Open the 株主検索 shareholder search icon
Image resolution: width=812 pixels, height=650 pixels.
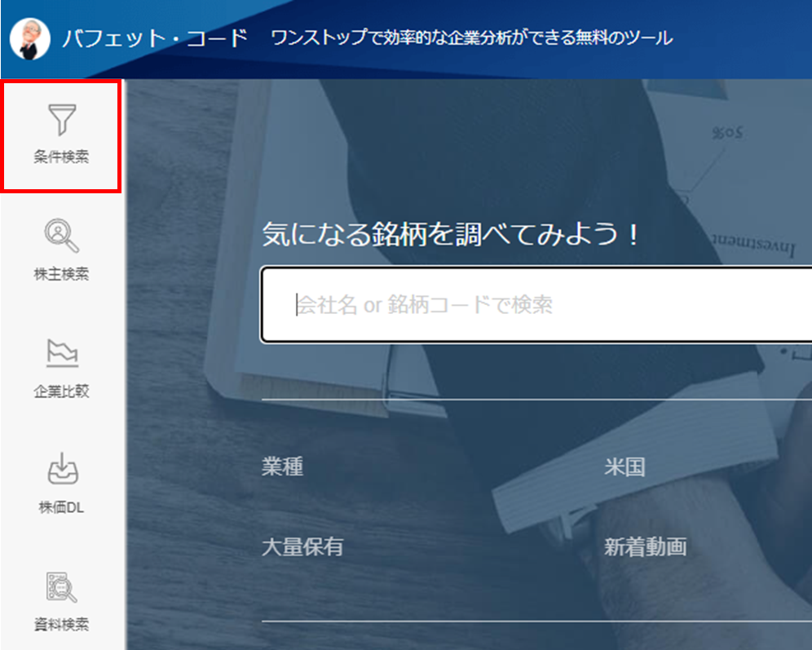pyautogui.click(x=62, y=236)
